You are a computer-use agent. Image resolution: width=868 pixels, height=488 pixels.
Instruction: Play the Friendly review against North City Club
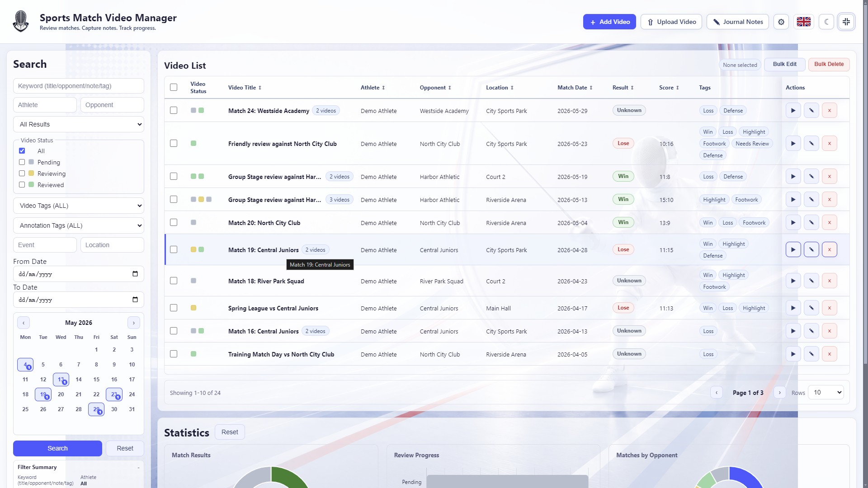coord(793,144)
